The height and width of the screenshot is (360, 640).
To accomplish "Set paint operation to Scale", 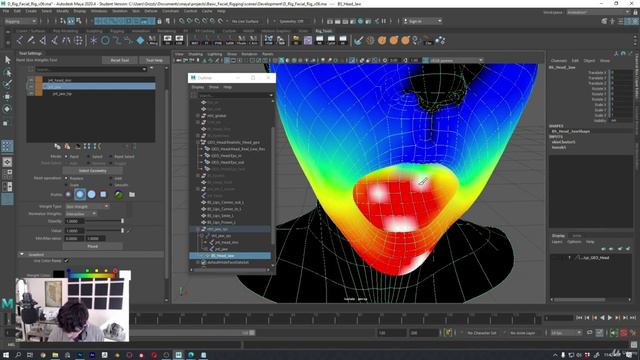I will pyautogui.click(x=66, y=185).
